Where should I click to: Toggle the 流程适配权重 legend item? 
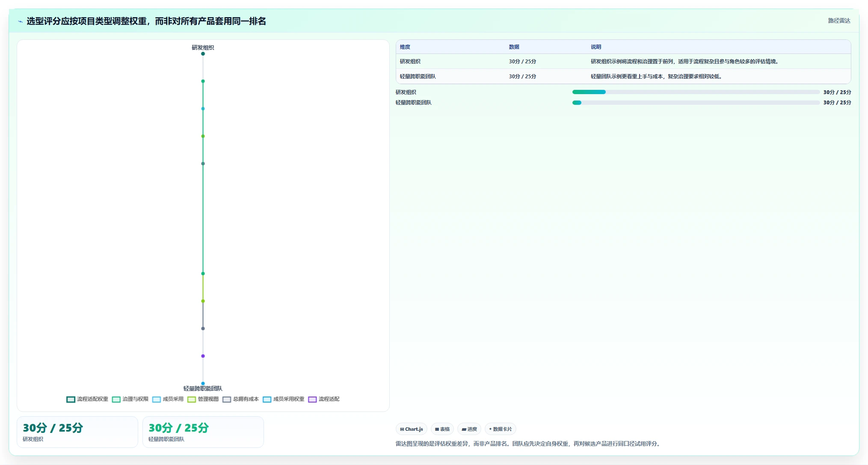(87, 399)
